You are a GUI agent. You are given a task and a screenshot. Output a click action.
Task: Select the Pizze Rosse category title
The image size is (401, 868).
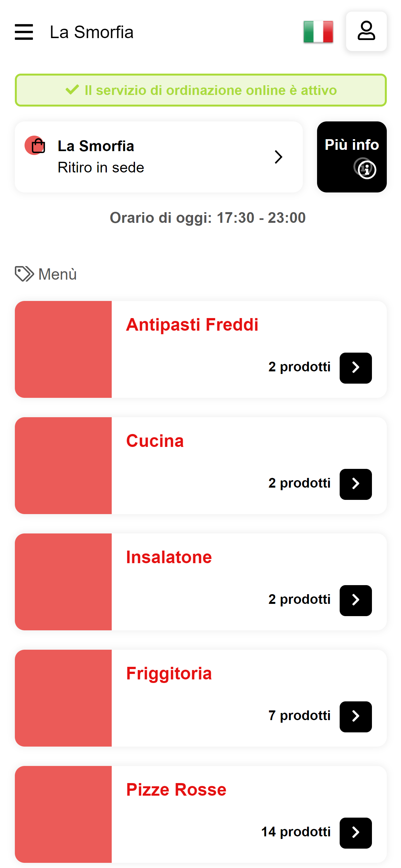coord(176,790)
